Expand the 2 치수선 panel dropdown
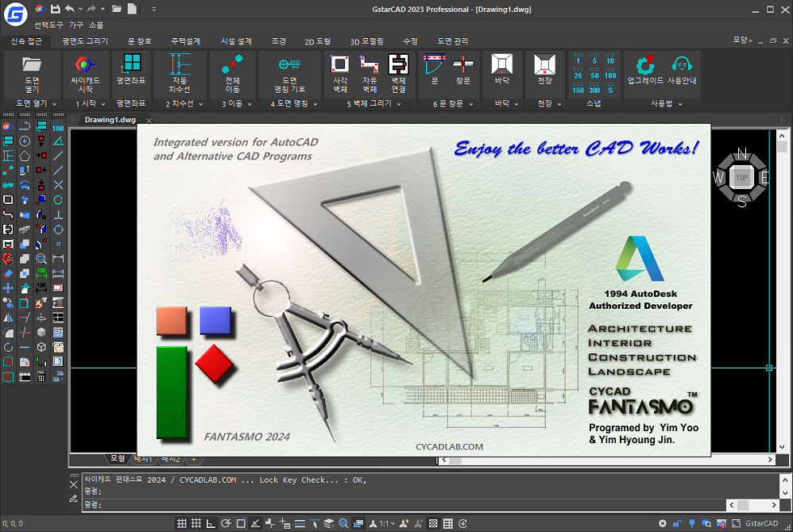The image size is (793, 532). coord(201,104)
